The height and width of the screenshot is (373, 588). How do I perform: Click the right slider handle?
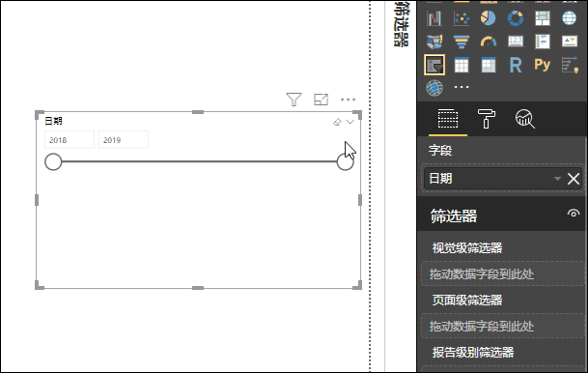tap(345, 161)
